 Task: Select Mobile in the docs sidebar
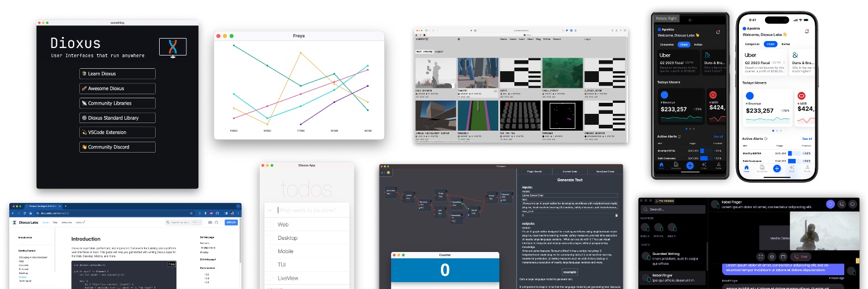[x=23, y=277]
